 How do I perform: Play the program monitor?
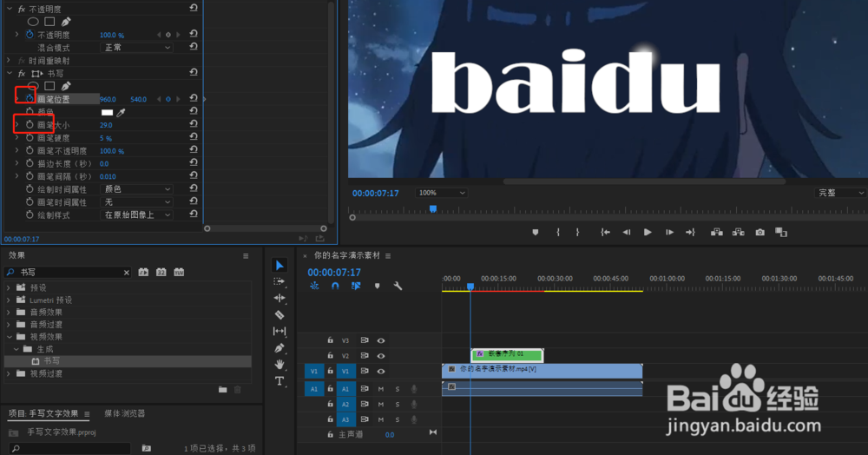(648, 233)
